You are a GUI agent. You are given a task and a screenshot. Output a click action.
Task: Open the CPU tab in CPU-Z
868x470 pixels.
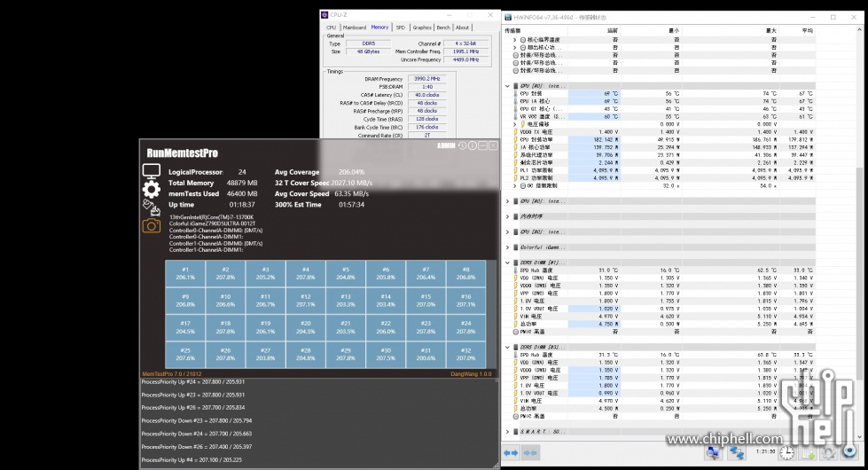point(331,27)
